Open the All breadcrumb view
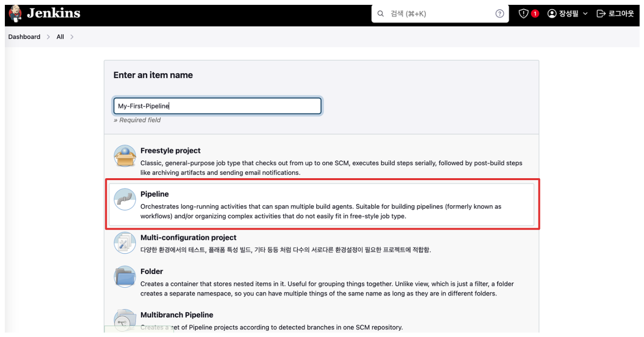The image size is (644, 337). point(60,37)
